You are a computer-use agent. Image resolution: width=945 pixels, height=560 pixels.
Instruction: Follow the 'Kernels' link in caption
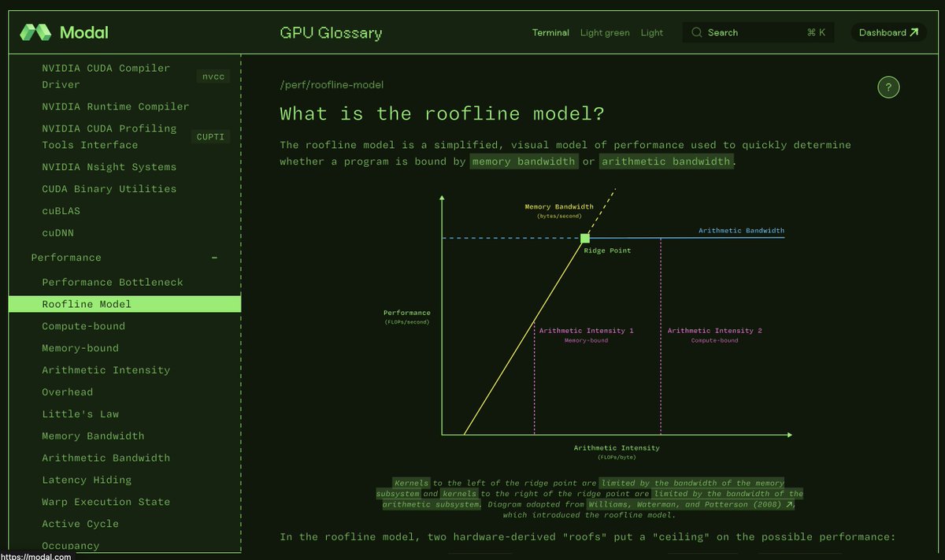(x=412, y=483)
